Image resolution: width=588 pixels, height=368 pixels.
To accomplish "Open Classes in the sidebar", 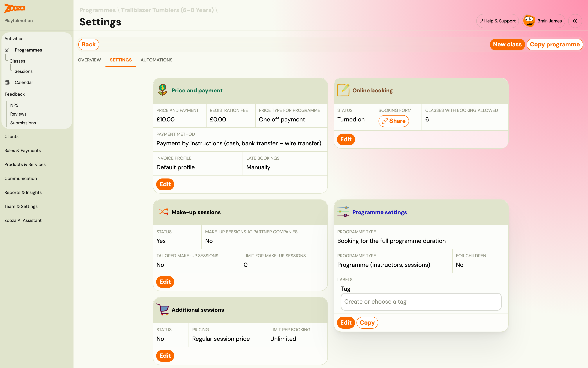I will (x=17, y=61).
